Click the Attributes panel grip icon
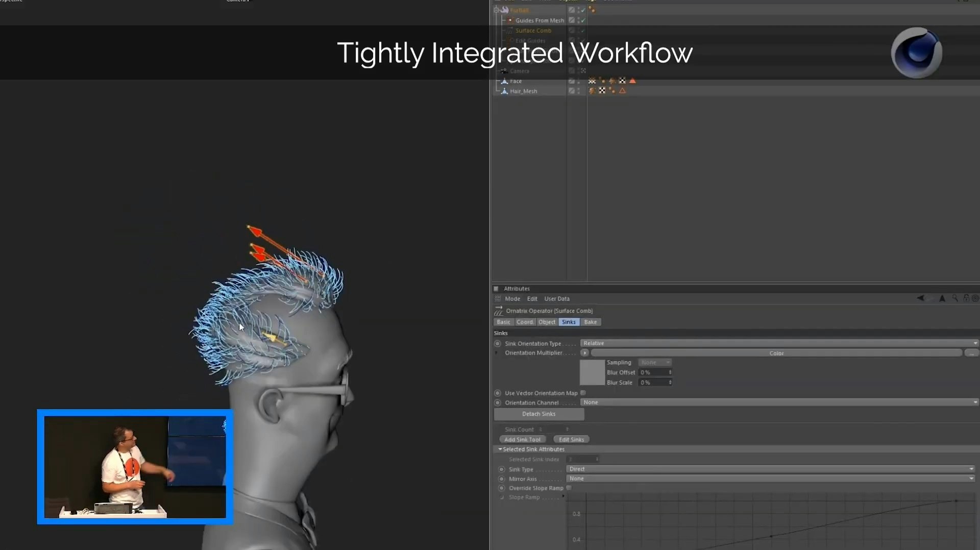This screenshot has width=980, height=550. pos(498,299)
